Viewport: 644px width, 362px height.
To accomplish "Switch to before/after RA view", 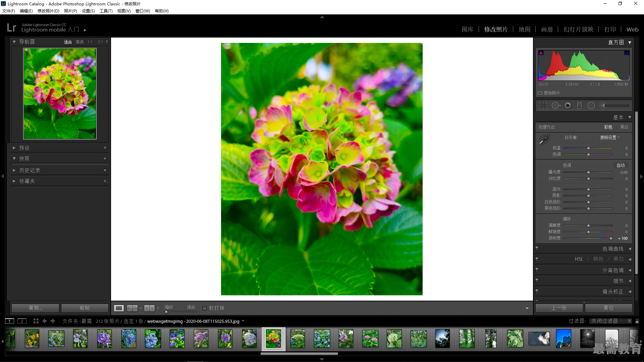I will 132,308.
